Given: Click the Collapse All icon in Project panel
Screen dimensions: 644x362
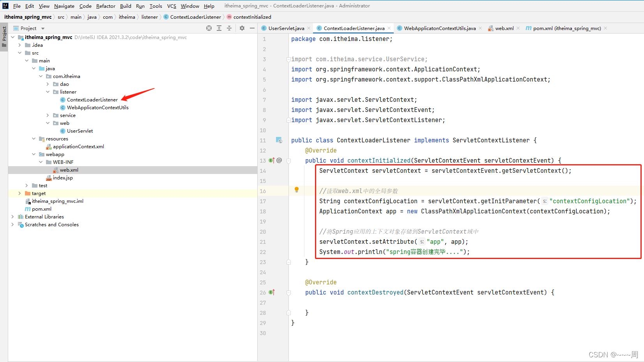Looking at the screenshot, I should (229, 28).
